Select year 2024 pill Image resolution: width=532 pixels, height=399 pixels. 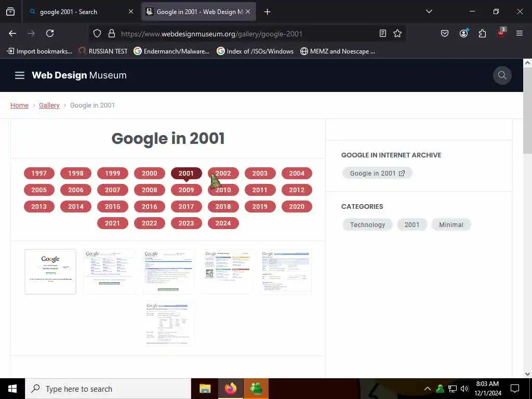223,223
